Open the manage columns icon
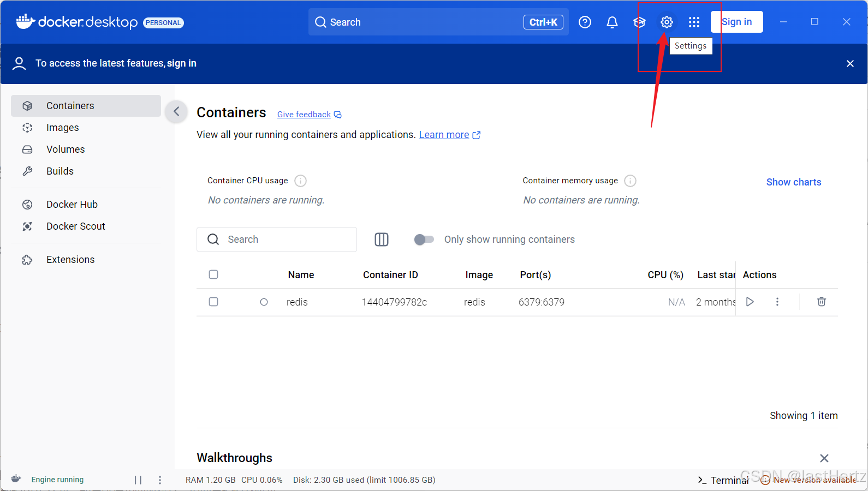This screenshot has height=491, width=868. click(382, 239)
